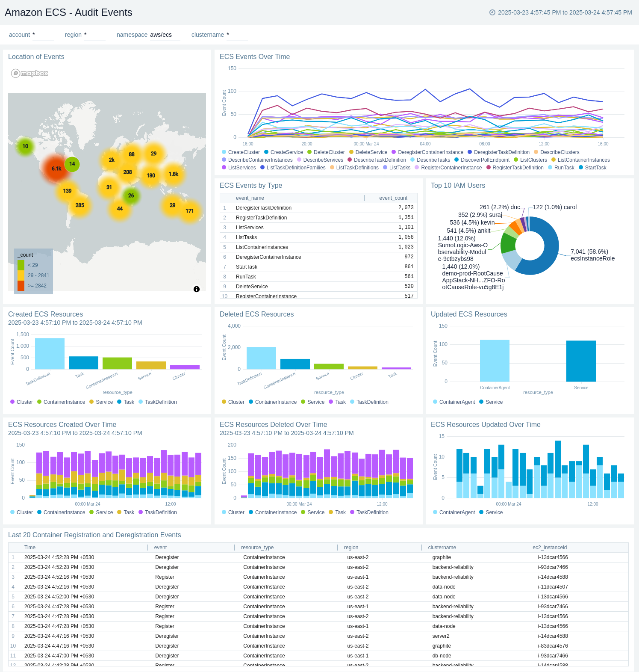Select the 1.8k map cluster
The height and width of the screenshot is (672, 639).
174,174
